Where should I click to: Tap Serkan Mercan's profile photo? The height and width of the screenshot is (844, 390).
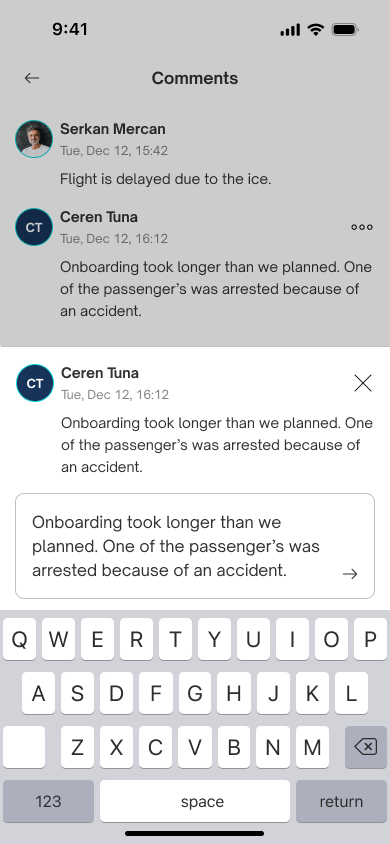pos(34,139)
